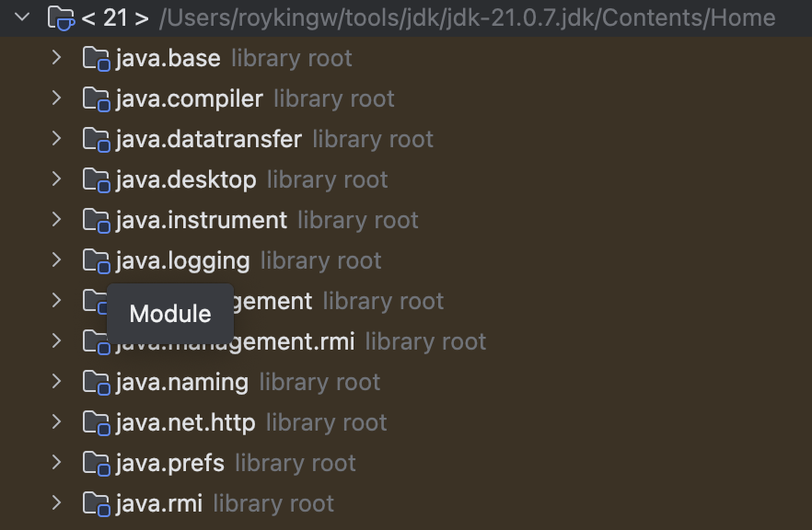Expand the java.logging library root
This screenshot has height=530, width=812.
(x=56, y=260)
